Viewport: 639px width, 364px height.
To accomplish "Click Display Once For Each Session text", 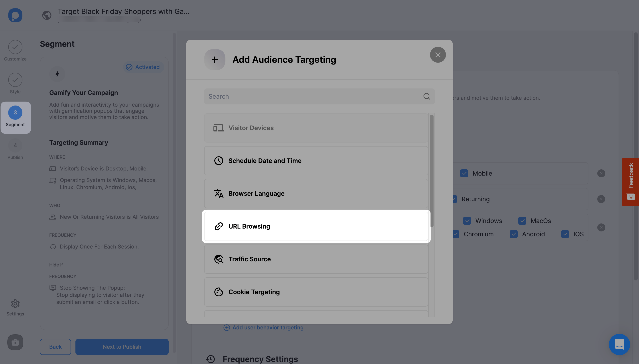I will tap(99, 247).
